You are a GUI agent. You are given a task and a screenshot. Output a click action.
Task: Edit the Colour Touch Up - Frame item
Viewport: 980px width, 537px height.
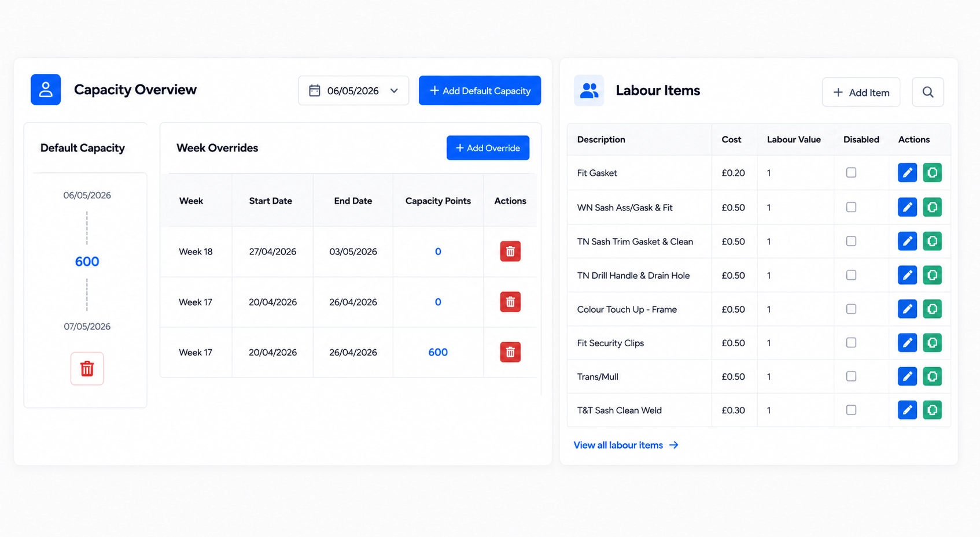click(907, 309)
